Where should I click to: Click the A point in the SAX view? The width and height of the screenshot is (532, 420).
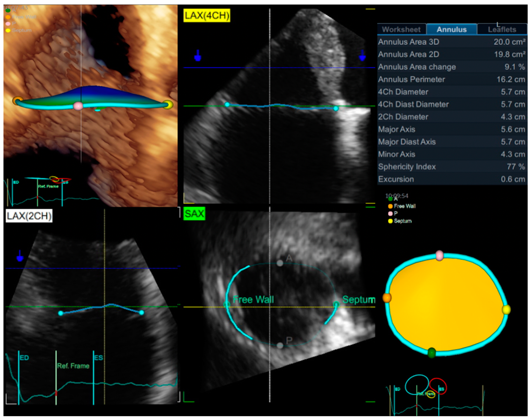[280, 263]
